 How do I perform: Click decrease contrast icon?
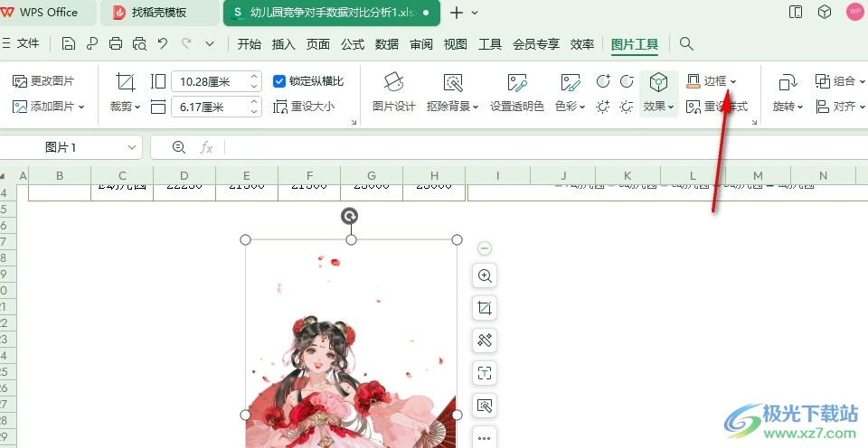627,81
